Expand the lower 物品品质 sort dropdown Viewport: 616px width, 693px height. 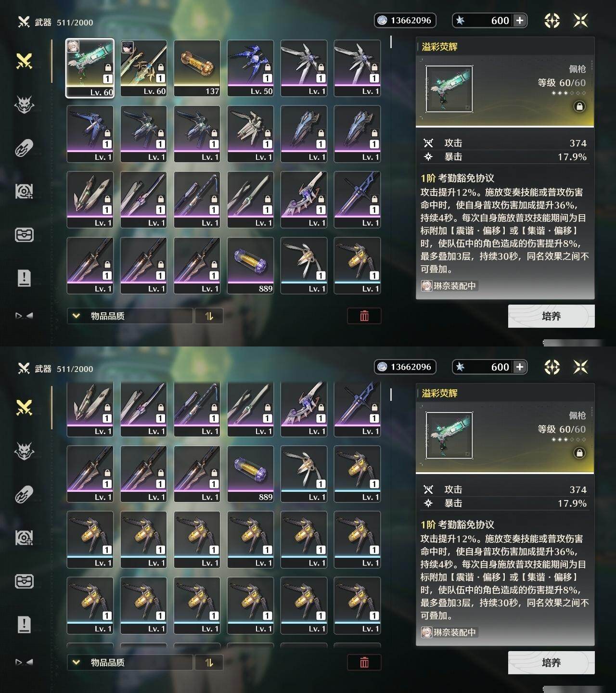[130, 662]
